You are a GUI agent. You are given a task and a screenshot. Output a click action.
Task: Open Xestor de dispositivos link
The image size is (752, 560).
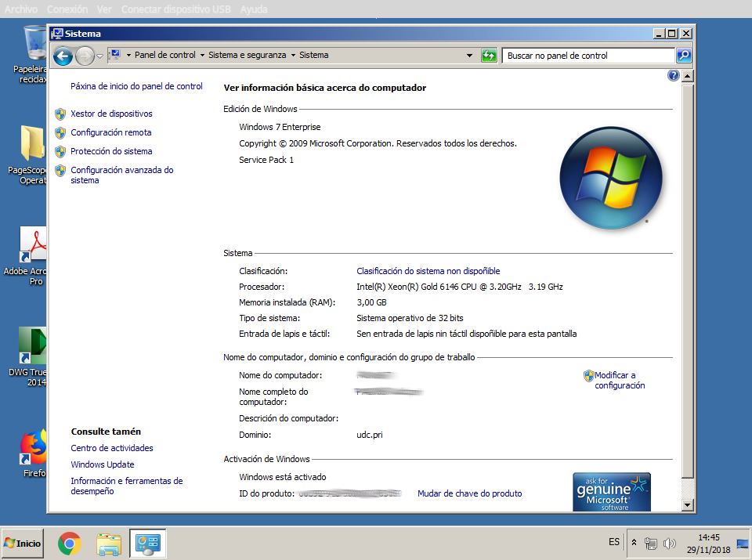[111, 114]
